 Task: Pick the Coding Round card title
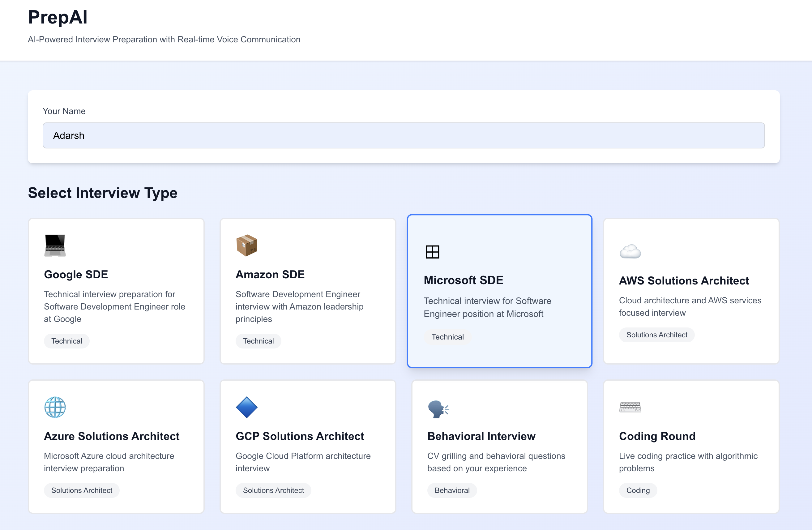[x=657, y=436]
